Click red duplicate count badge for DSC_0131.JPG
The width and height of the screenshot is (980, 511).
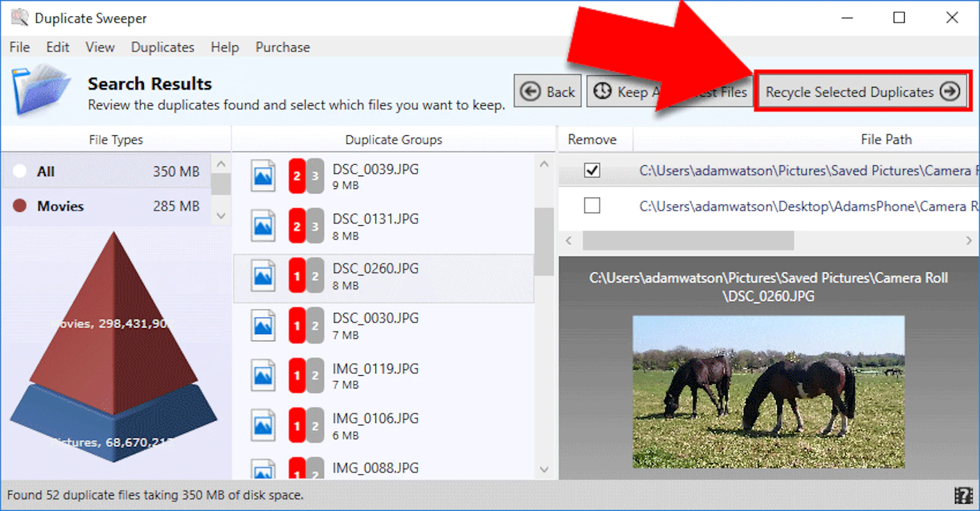(297, 226)
